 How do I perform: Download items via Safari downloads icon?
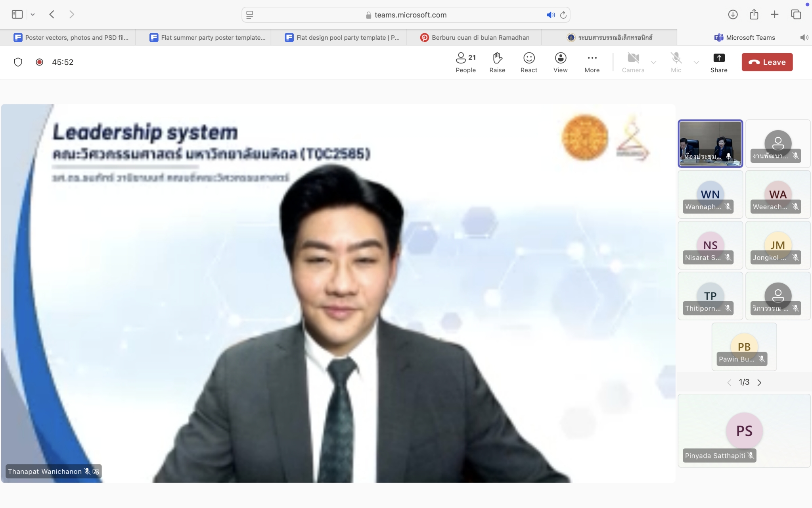[x=733, y=15]
